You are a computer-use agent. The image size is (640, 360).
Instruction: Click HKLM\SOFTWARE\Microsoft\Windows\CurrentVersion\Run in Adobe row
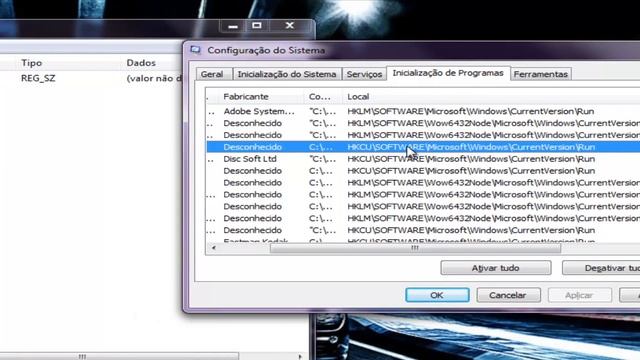[471, 111]
